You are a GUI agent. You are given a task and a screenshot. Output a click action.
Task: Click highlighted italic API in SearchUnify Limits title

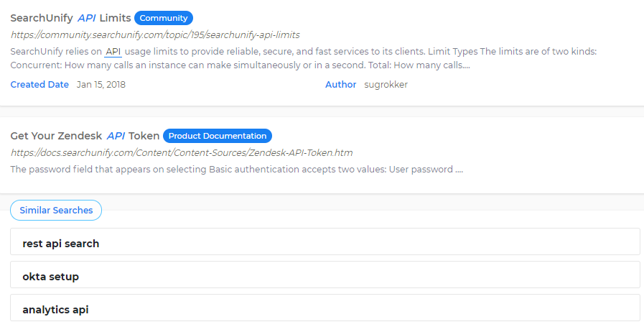point(87,18)
